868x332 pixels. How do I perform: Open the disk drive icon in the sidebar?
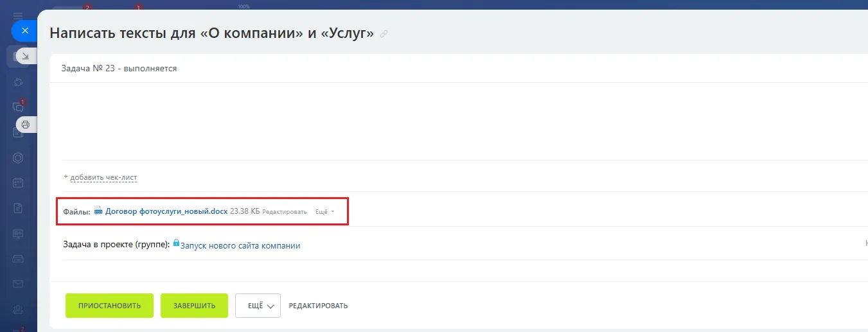point(18,259)
